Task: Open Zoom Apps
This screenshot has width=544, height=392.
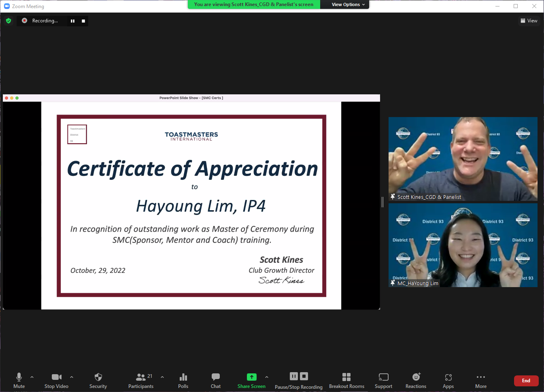Action: [x=448, y=381]
